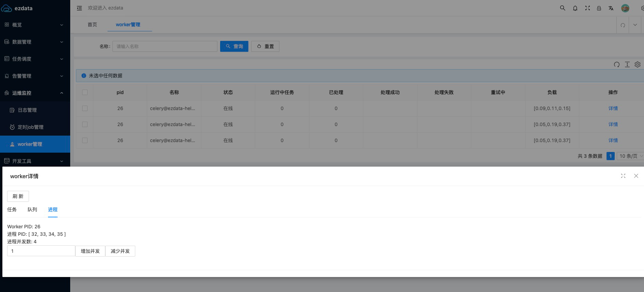The height and width of the screenshot is (292, 644).
Task: Click the lock screen icon
Action: 599,8
